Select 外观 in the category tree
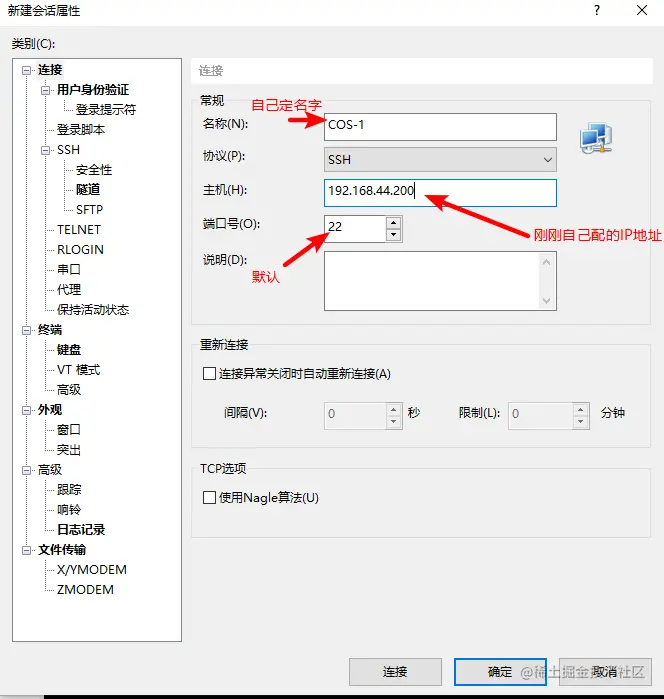 tap(50, 410)
